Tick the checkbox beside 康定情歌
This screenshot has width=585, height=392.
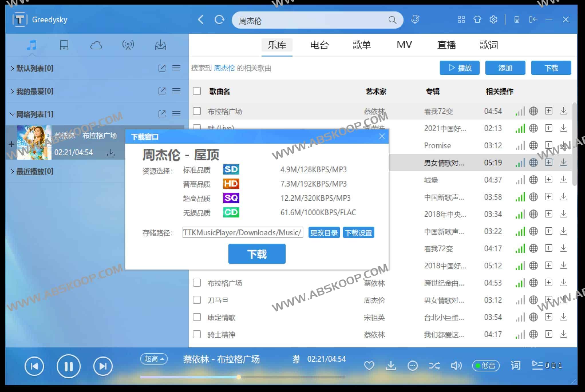(197, 317)
